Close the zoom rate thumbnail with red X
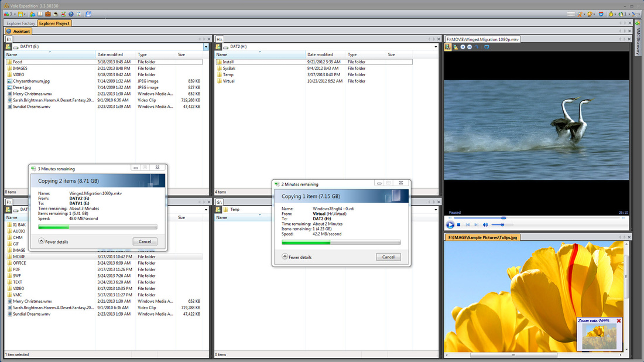This screenshot has height=362, width=644. point(619,320)
